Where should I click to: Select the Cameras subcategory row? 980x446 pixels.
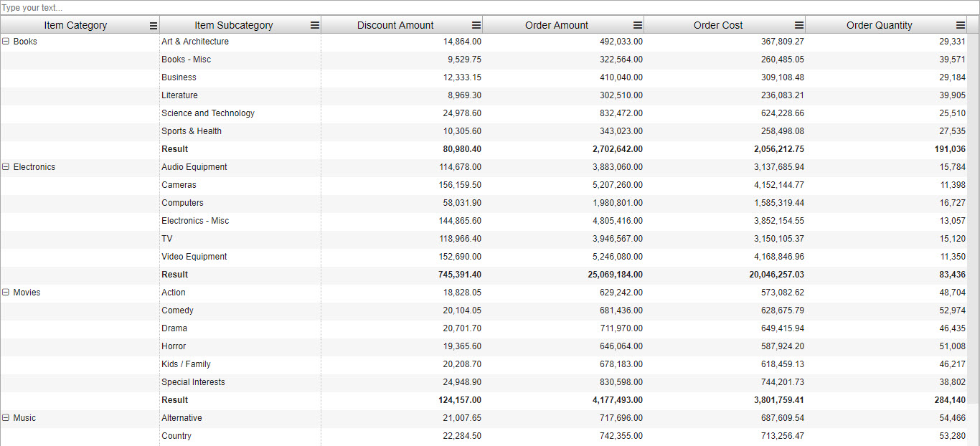point(179,185)
